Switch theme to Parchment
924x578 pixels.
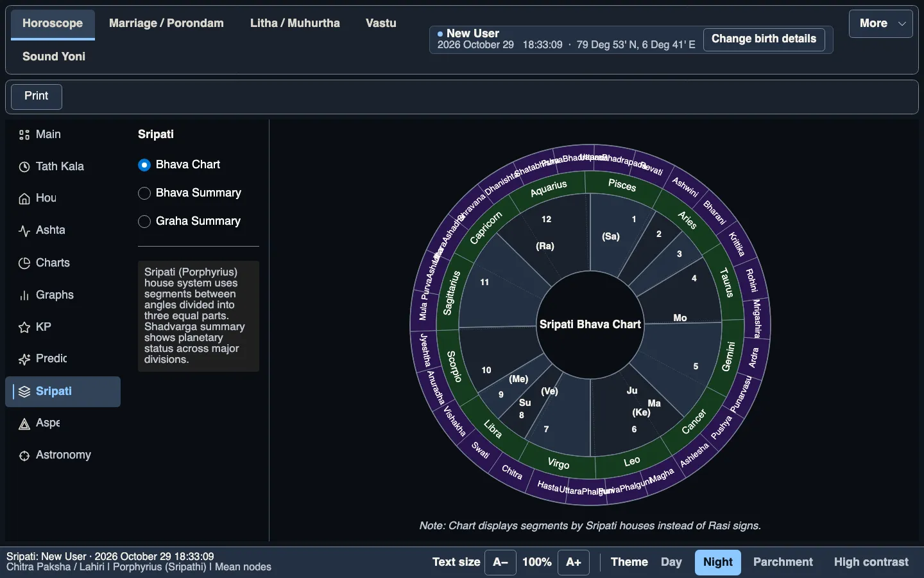tap(783, 563)
